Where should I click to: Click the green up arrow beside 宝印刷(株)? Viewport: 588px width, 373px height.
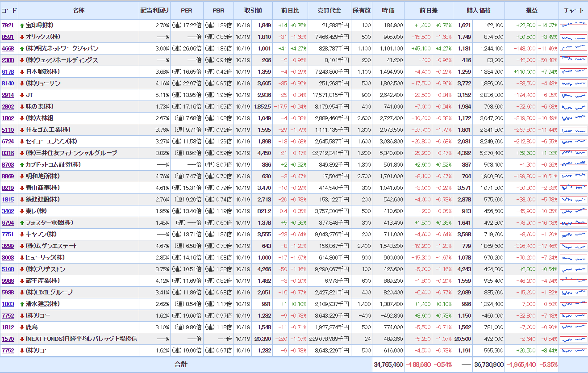(x=22, y=25)
